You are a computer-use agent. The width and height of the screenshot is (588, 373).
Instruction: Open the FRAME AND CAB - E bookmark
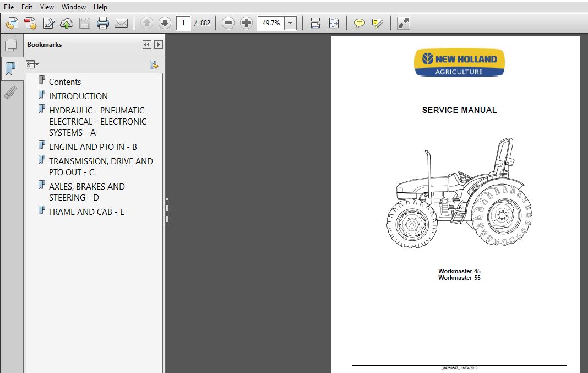(86, 212)
